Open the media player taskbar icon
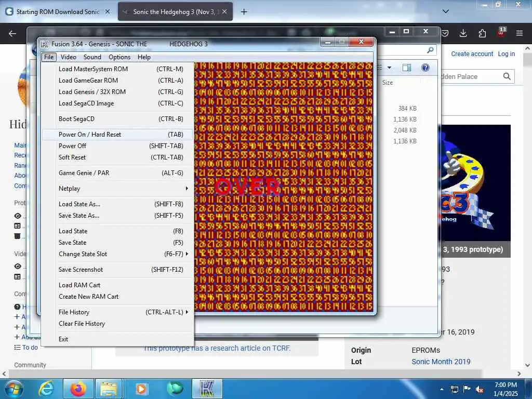This screenshot has height=399, width=532. pyautogui.click(x=141, y=389)
